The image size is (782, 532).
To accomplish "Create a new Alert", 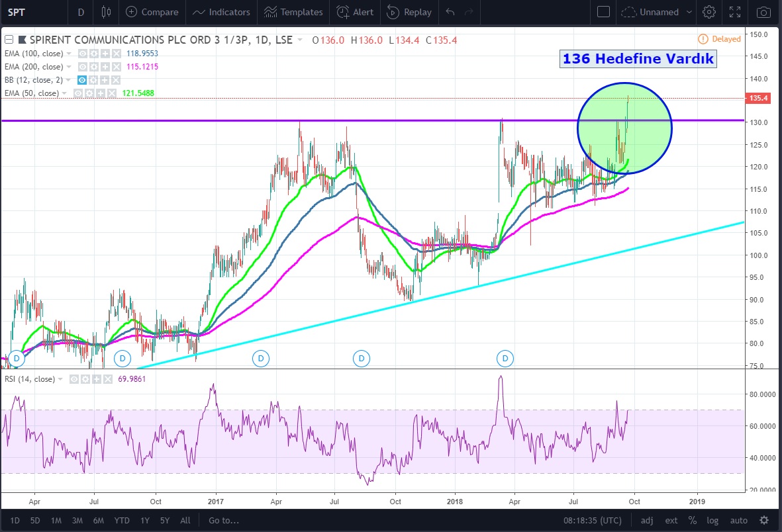I will click(x=354, y=12).
